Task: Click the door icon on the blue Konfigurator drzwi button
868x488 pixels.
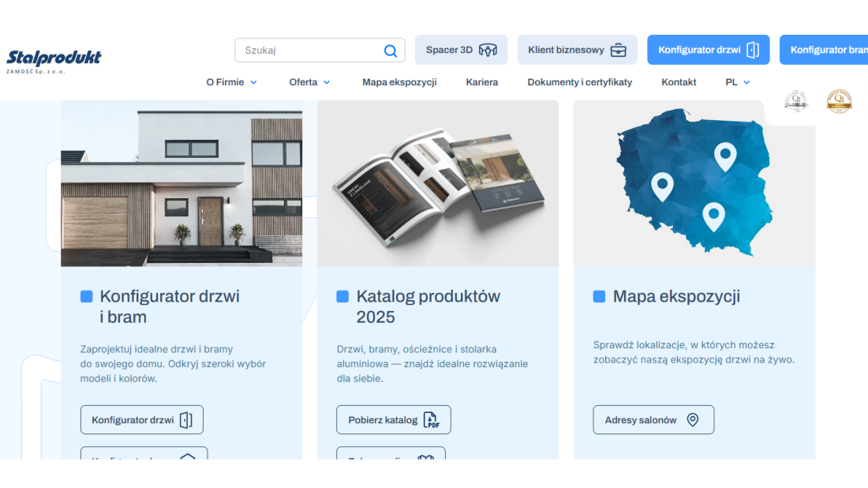Action: tap(753, 50)
